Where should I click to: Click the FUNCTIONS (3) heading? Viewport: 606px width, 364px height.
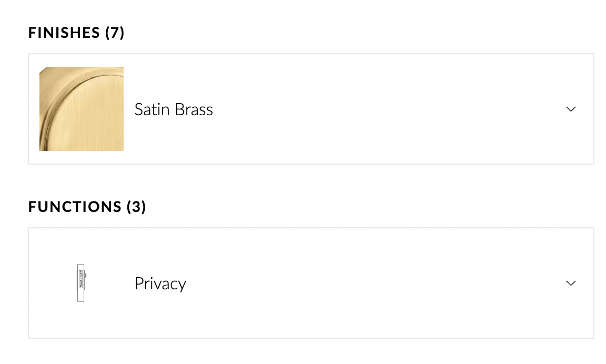point(87,207)
